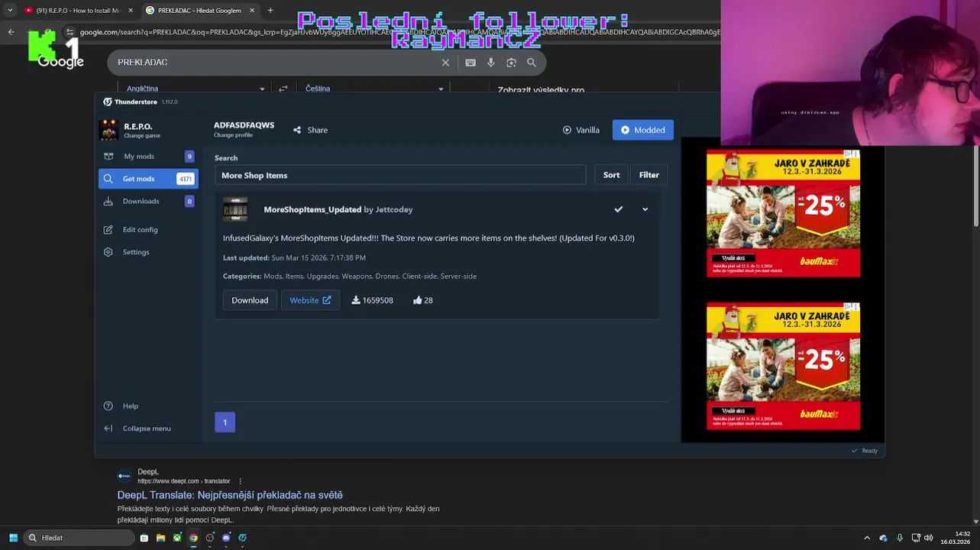Click download count icon 1659508
Viewport: 980px width, 550px height.
356,300
